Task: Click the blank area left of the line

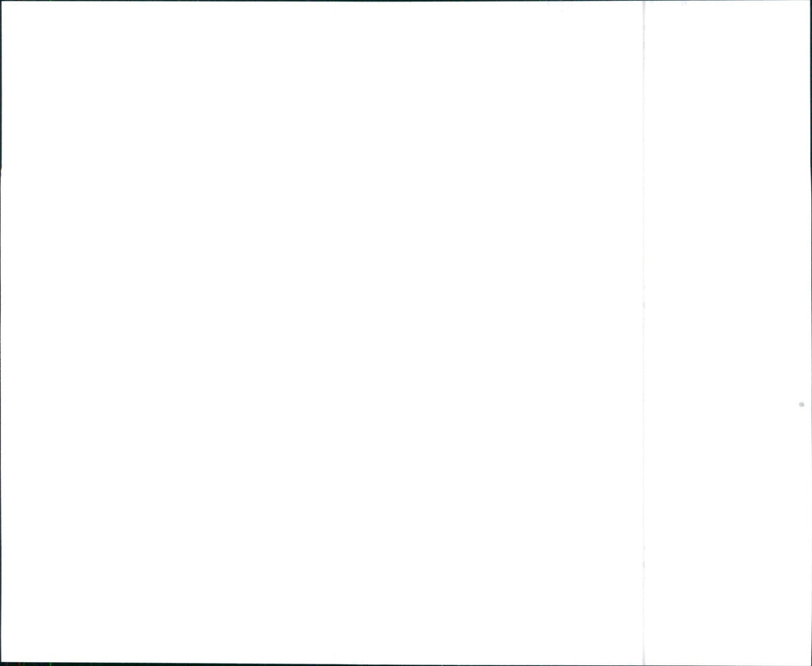Action: coord(322,331)
